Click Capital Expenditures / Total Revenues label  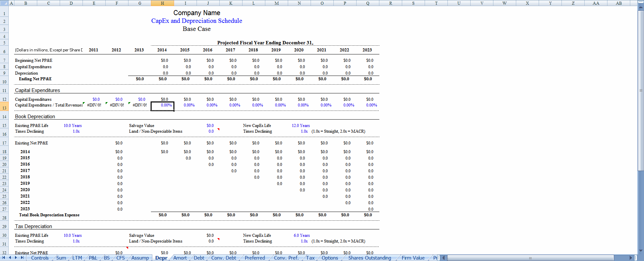click(49, 105)
